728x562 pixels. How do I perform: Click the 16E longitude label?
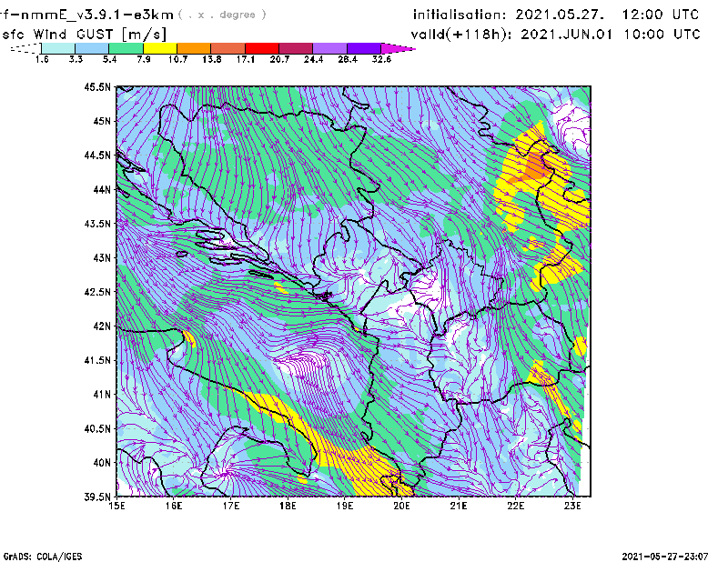[x=174, y=506]
